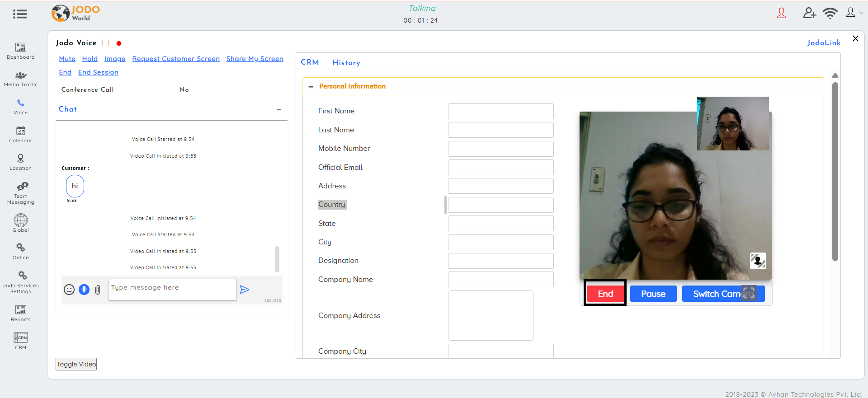Viewport: 868px width, 398px height.
Task: Click the End Session link
Action: click(x=98, y=72)
